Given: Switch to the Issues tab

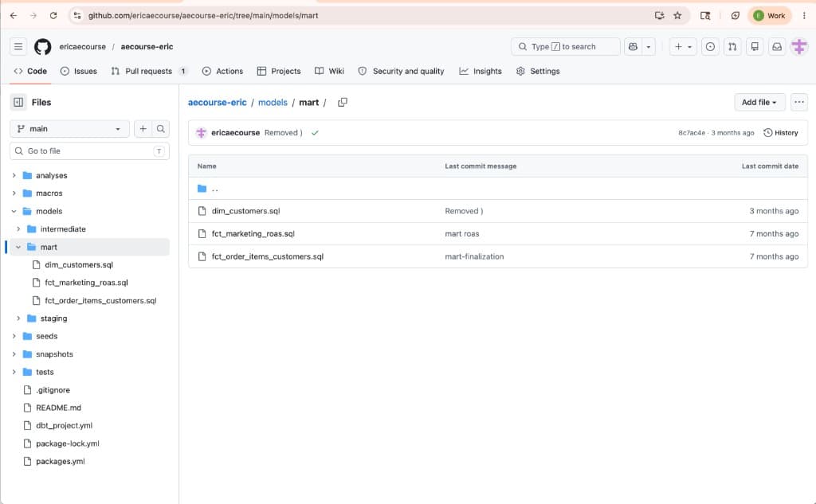Looking at the screenshot, I should click(x=79, y=71).
